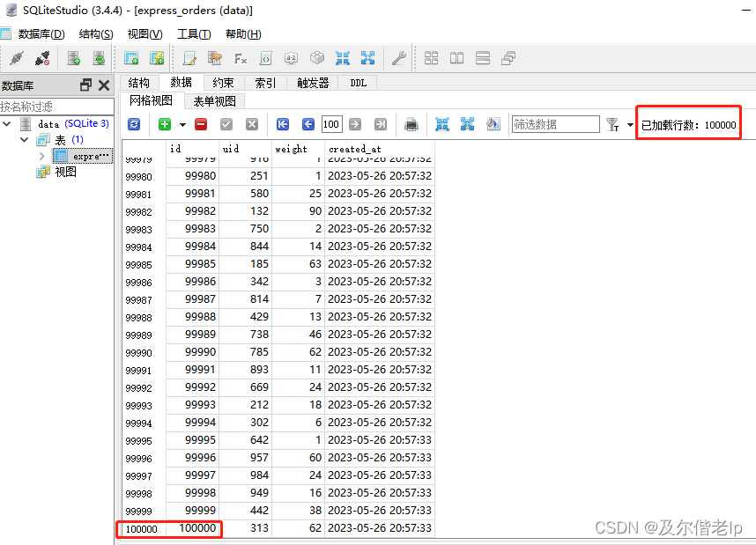
Task: Disconnect from the database toolbar icon
Action: click(42, 58)
